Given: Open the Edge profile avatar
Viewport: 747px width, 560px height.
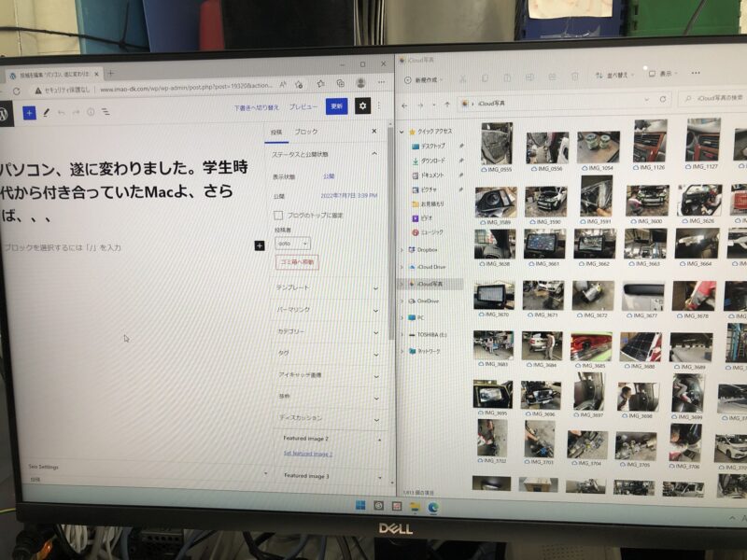Looking at the screenshot, I should pos(360,83).
